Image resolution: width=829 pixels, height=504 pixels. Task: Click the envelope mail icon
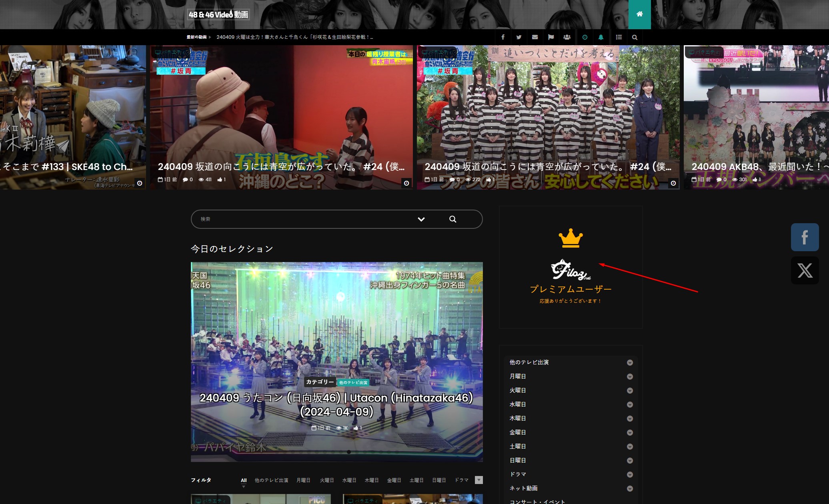click(535, 37)
